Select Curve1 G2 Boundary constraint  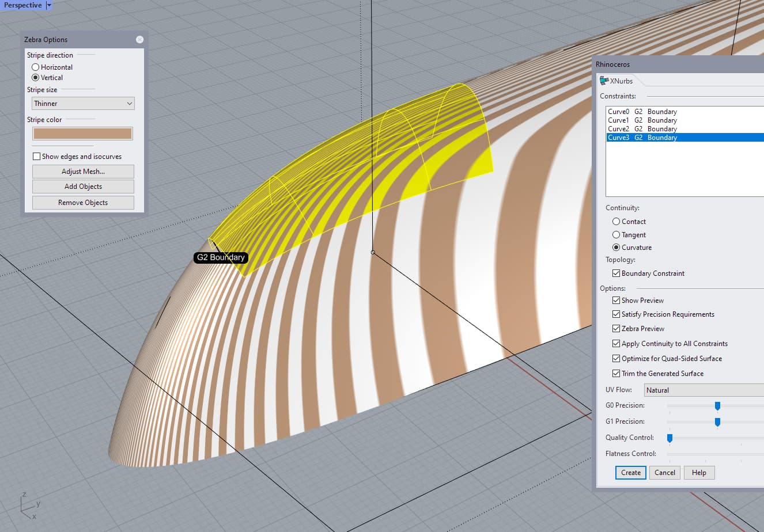point(685,120)
